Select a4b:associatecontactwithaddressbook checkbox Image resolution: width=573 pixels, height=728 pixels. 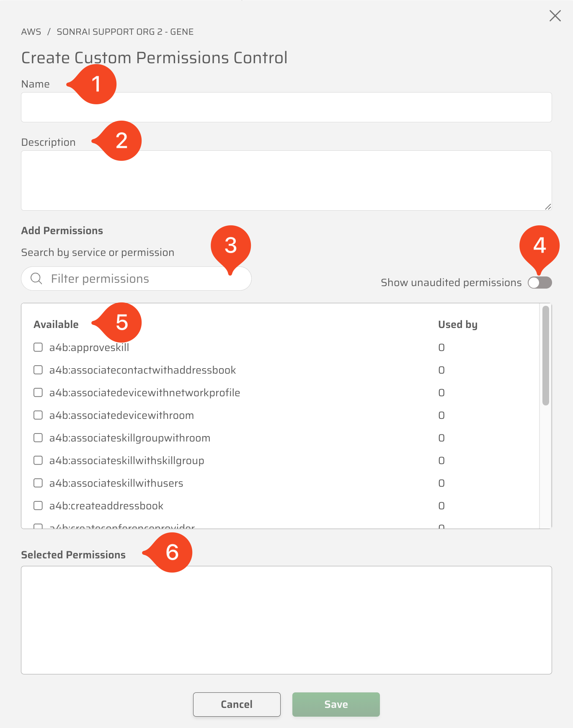click(38, 370)
